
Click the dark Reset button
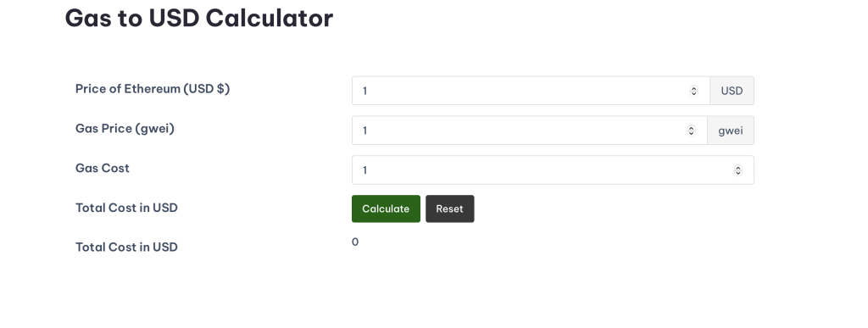449,209
